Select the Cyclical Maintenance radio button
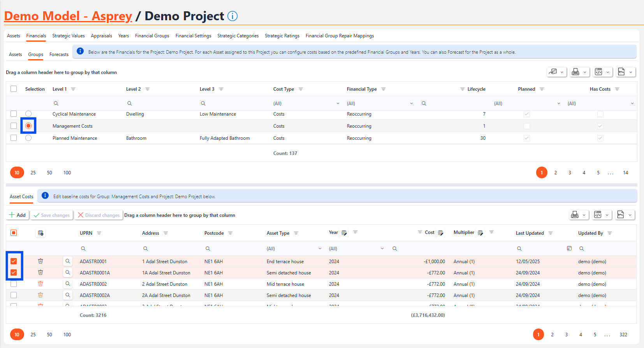The image size is (644, 348). point(28,114)
